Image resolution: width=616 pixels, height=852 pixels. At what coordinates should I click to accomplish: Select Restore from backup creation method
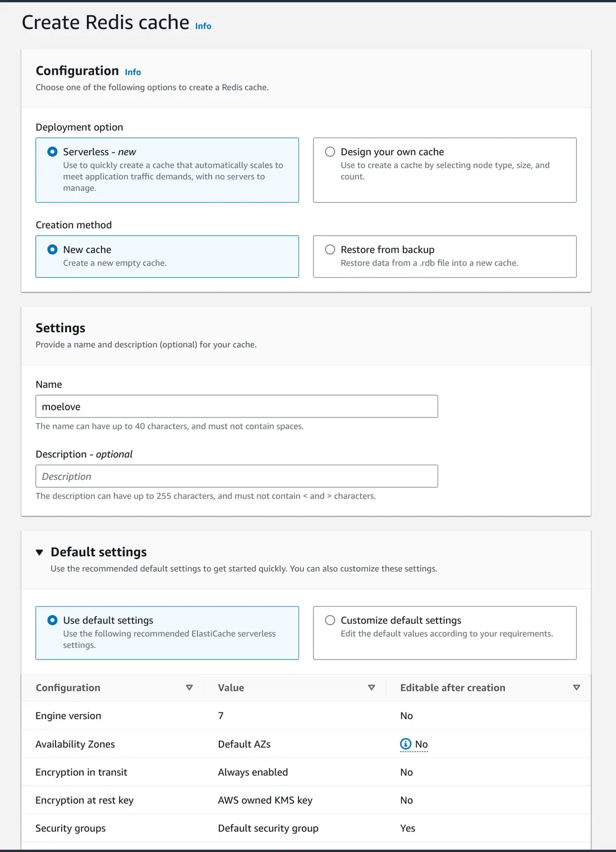coord(330,249)
